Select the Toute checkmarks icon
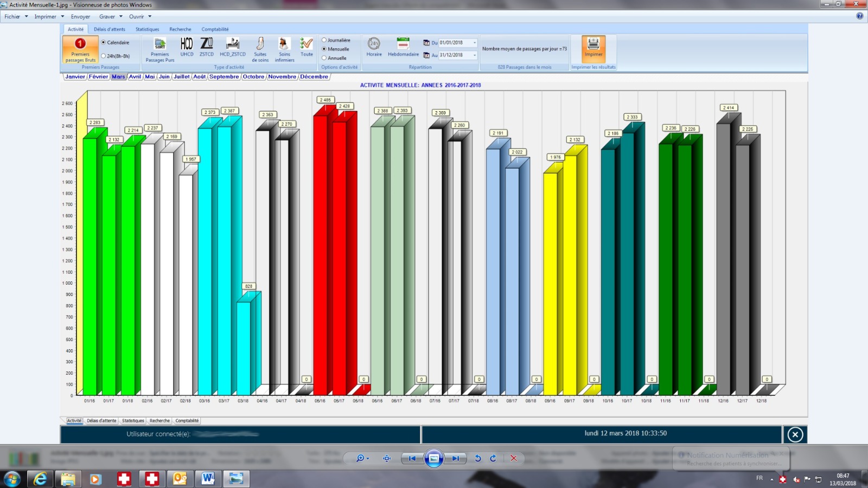The width and height of the screenshot is (868, 488). (x=307, y=47)
